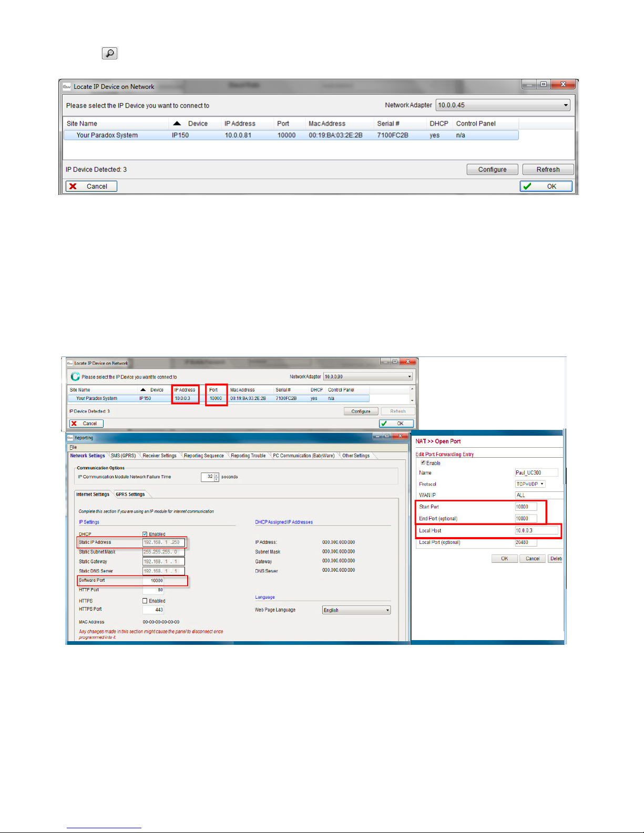The height and width of the screenshot is (833, 644).
Task: Open the PC Communication (BabyWare) tab
Action: [304, 456]
